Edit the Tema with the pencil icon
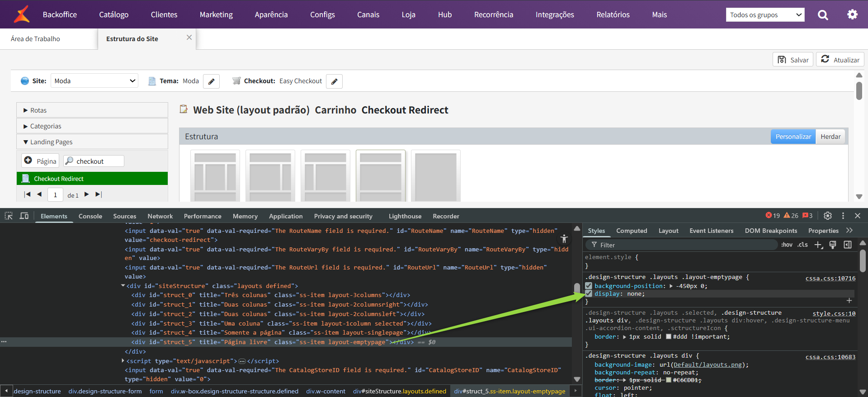 pyautogui.click(x=211, y=81)
